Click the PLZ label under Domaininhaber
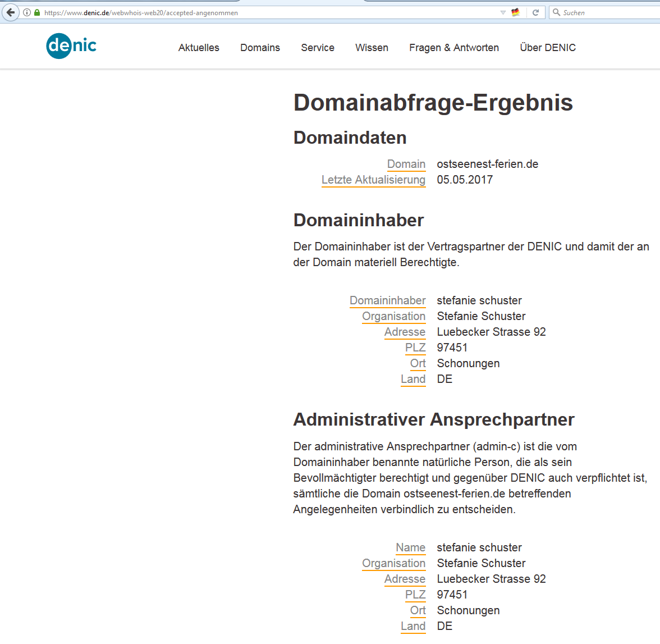Screen dimensions: 660x644 415,348
